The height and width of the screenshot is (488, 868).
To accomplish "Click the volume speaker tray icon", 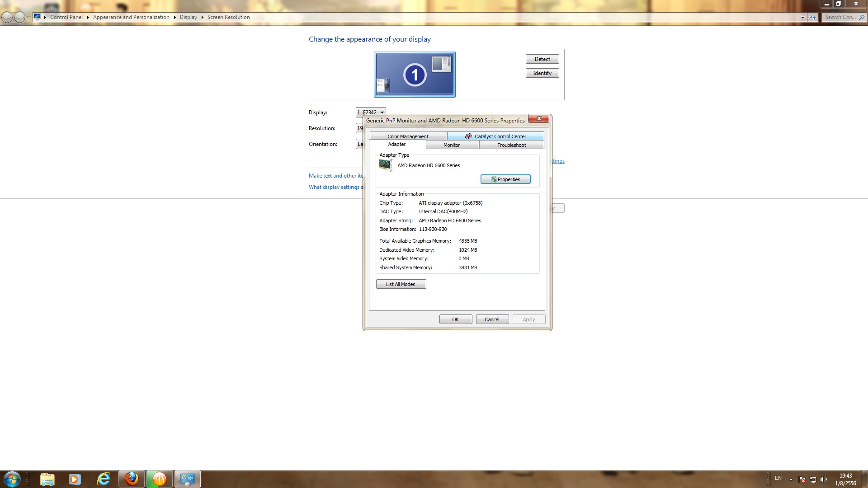I will tap(823, 479).
